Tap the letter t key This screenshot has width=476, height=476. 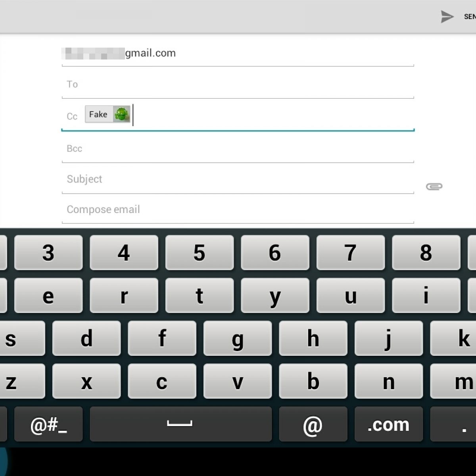pos(200,296)
